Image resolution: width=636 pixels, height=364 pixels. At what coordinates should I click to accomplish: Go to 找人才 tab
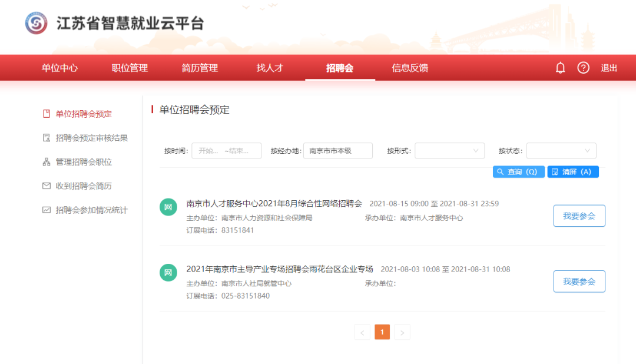click(x=270, y=68)
